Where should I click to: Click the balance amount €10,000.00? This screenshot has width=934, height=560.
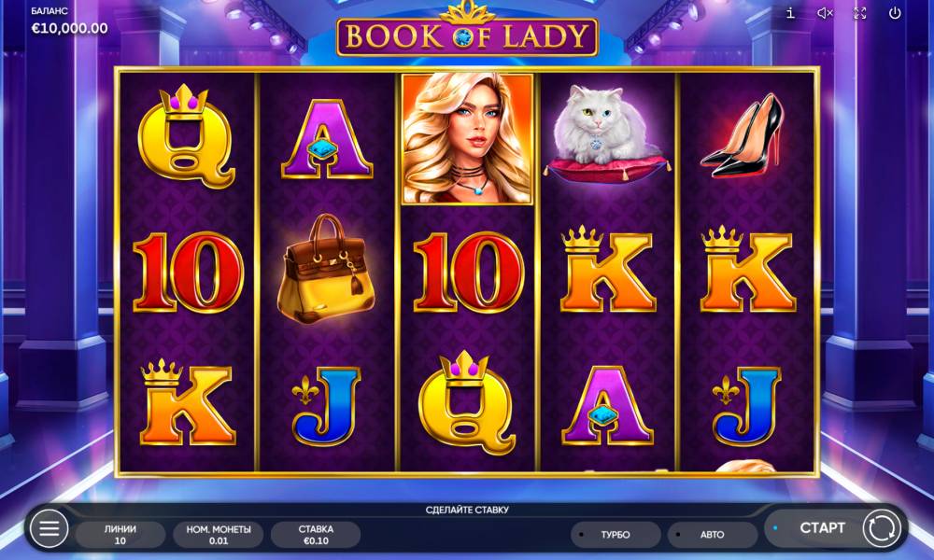[70, 29]
